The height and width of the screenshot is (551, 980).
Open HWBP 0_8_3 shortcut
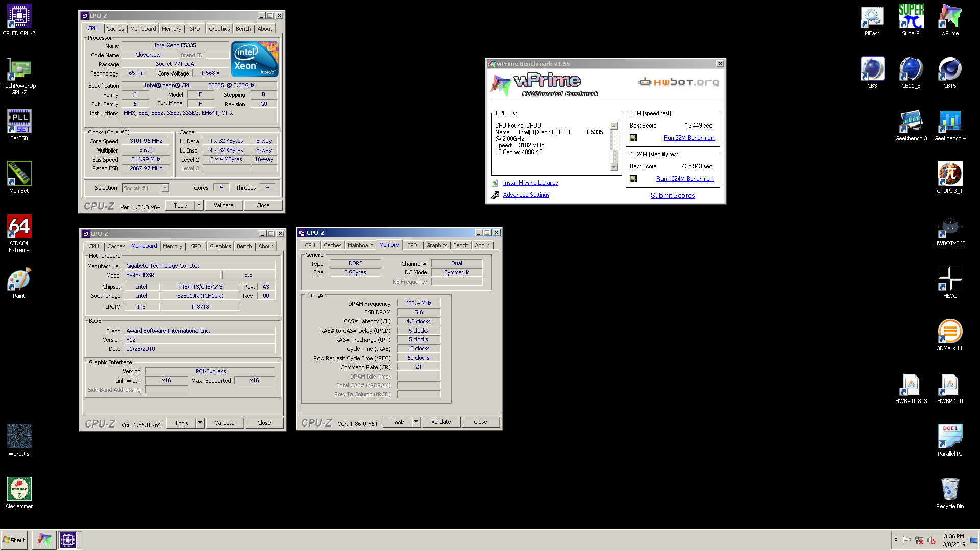[911, 388]
